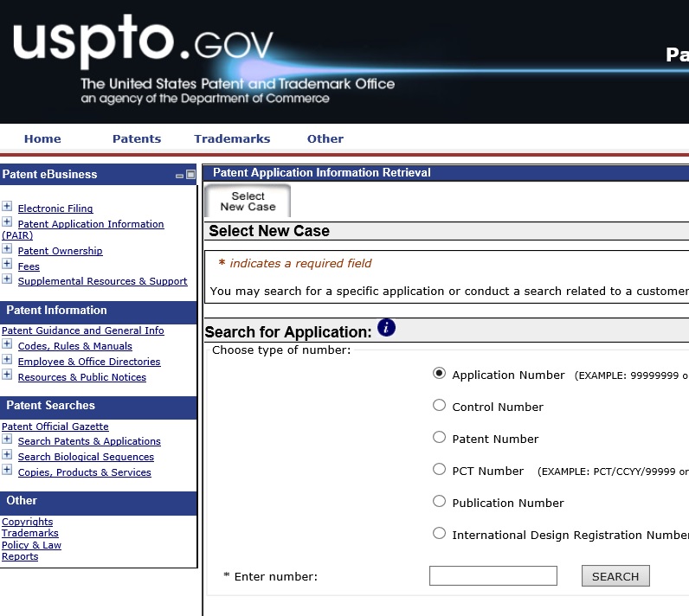Viewport: 689px width, 616px height.
Task: Open the Trademarks menu
Action: (x=232, y=138)
